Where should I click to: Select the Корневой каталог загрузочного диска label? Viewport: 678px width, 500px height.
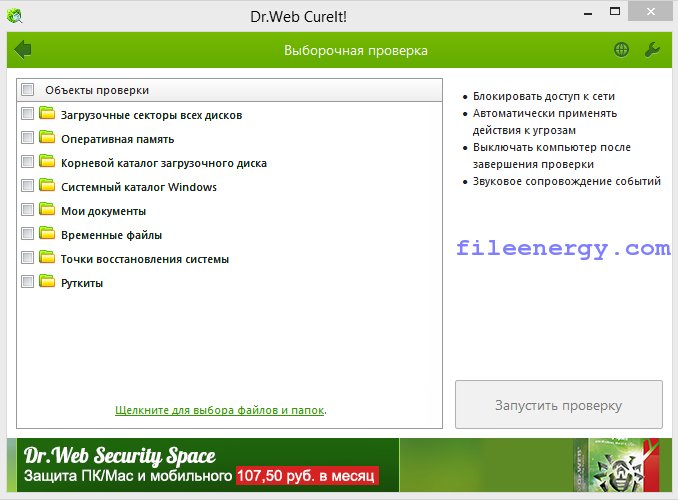pyautogui.click(x=163, y=163)
